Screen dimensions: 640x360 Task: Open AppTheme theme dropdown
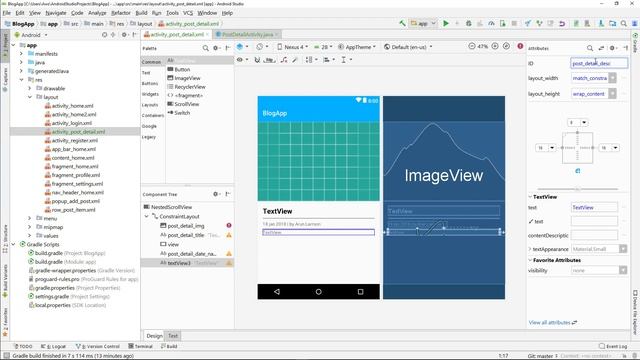(357, 47)
